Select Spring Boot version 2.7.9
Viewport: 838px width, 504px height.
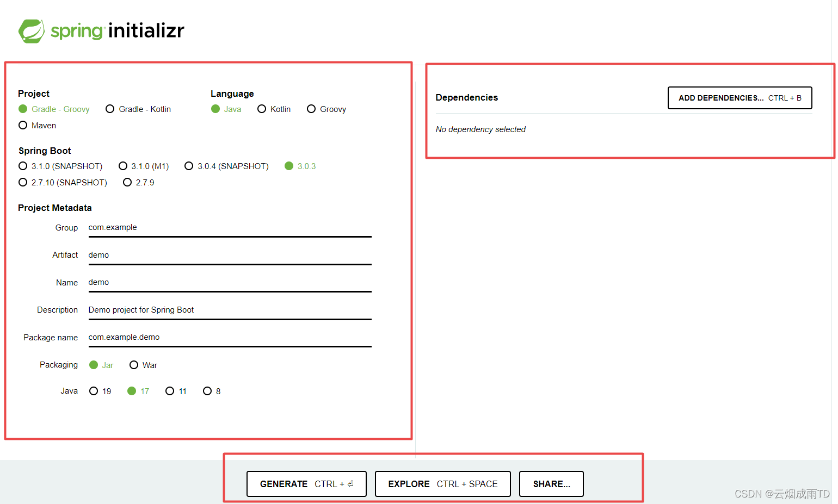[139, 183]
